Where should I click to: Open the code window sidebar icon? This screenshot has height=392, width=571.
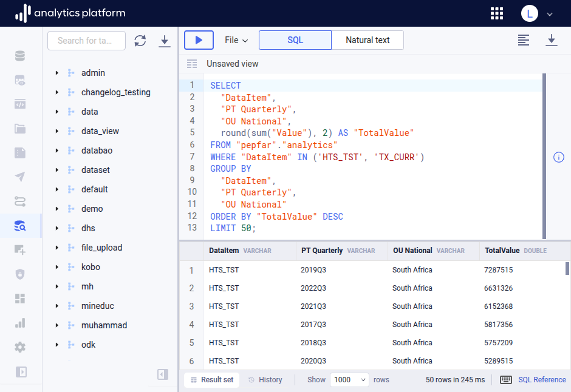click(20, 104)
